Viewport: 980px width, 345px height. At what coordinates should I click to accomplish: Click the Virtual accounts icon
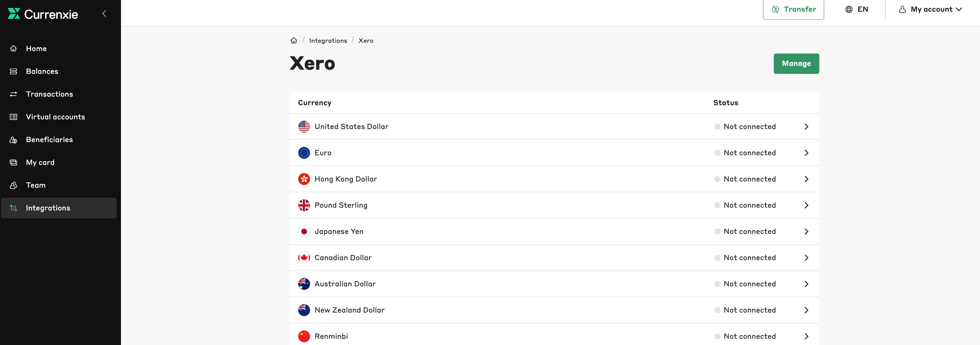click(13, 117)
